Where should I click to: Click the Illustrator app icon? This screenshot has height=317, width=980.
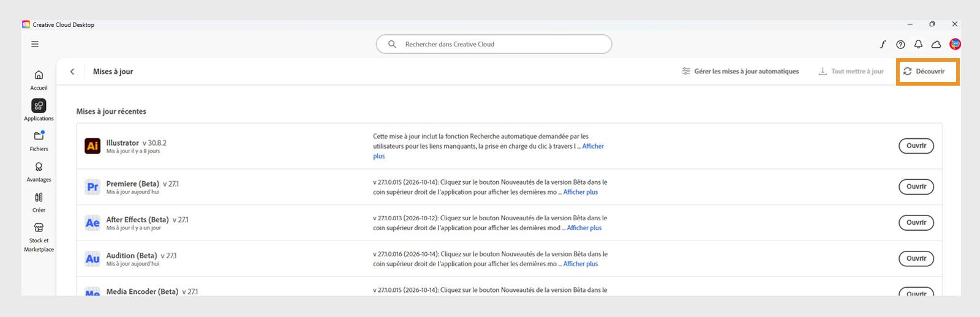click(92, 146)
